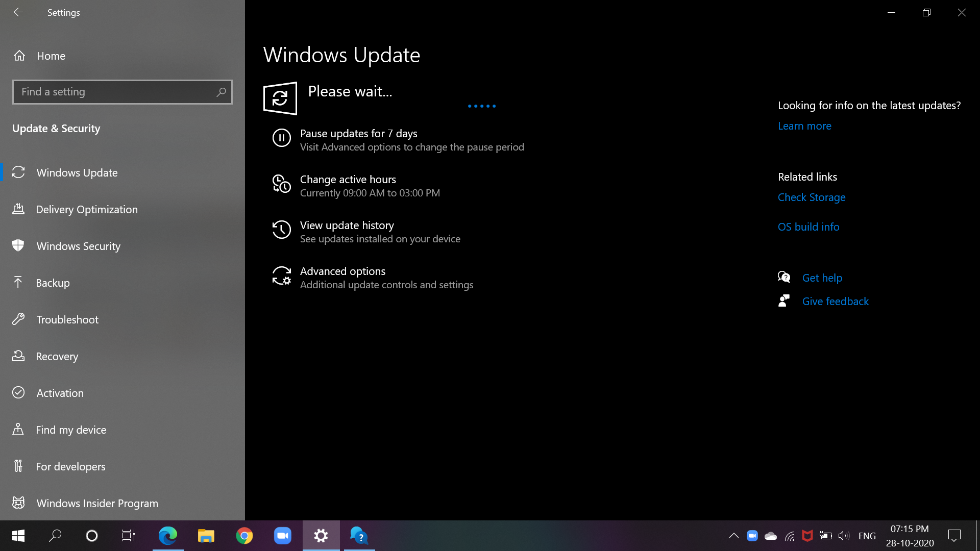
Task: Open the Wi-Fi network tray icon
Action: [790, 536]
